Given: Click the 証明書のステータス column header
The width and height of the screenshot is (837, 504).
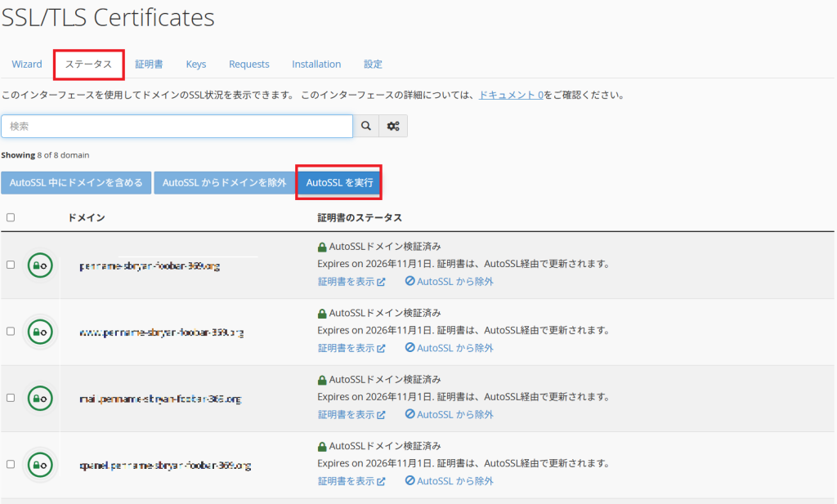Looking at the screenshot, I should click(360, 217).
